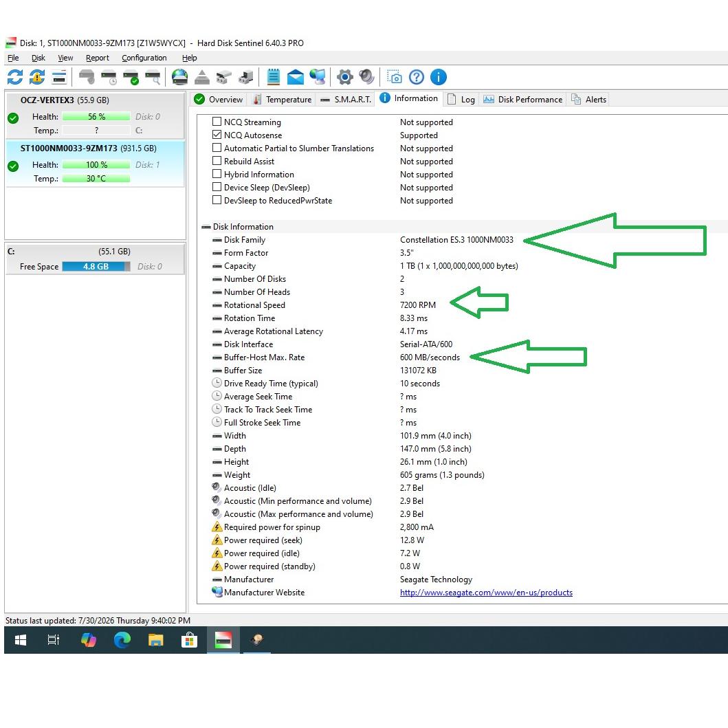Toggle the Rebuild Assist checkbox
Screen dimensions: 728x728
click(217, 161)
